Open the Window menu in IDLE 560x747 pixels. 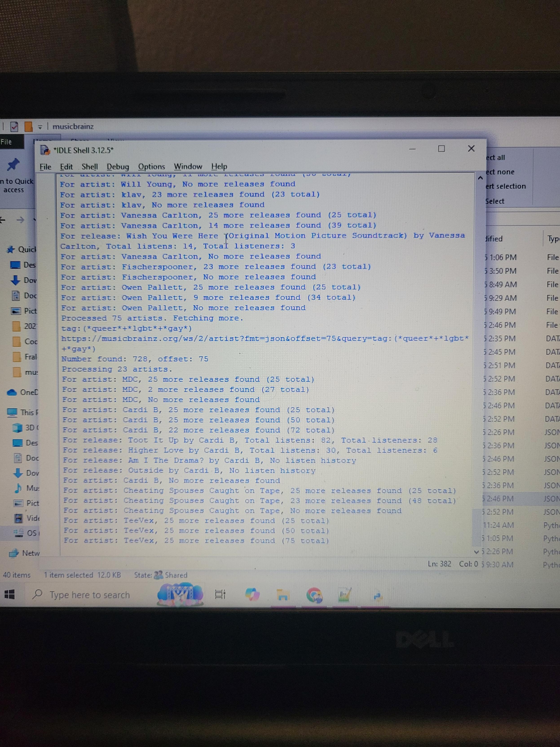pos(188,166)
